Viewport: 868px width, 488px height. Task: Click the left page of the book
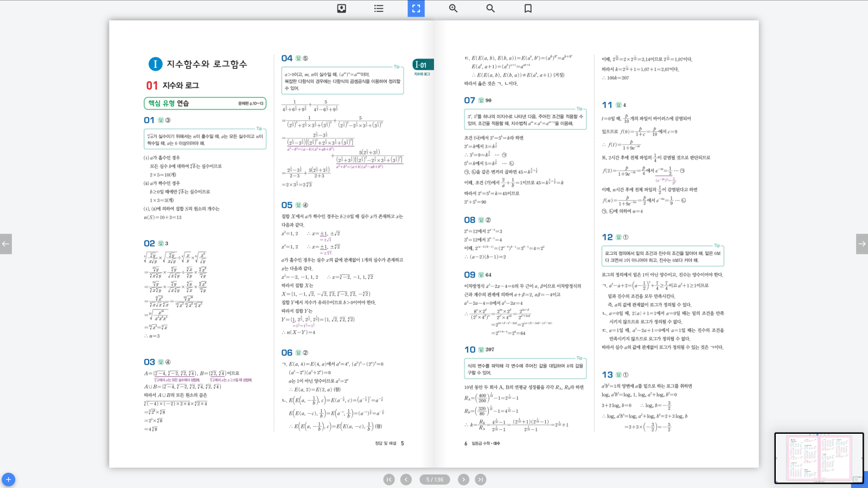point(271,244)
